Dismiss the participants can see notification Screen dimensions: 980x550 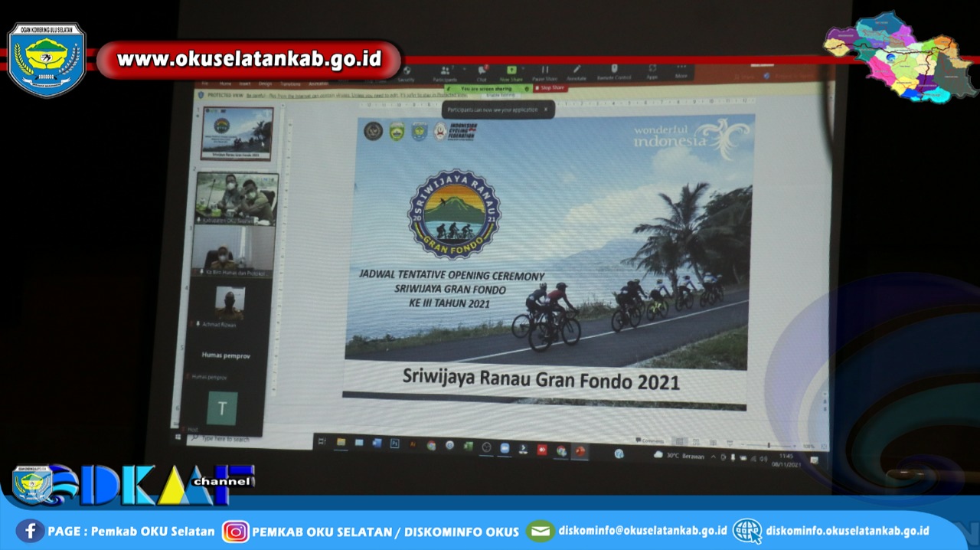point(545,110)
